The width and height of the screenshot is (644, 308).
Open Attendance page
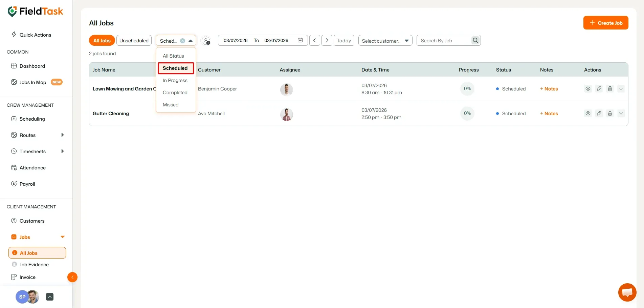tap(28, 167)
